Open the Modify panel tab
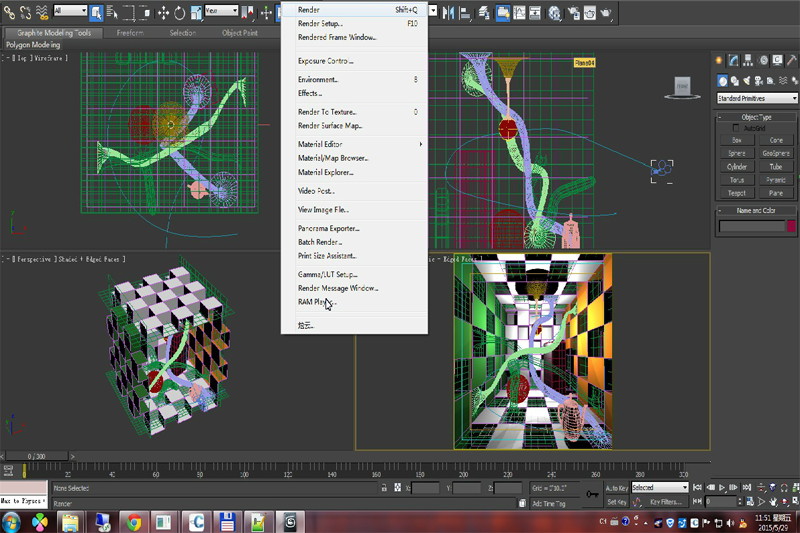Screen dimensions: 800x533 coord(733,62)
